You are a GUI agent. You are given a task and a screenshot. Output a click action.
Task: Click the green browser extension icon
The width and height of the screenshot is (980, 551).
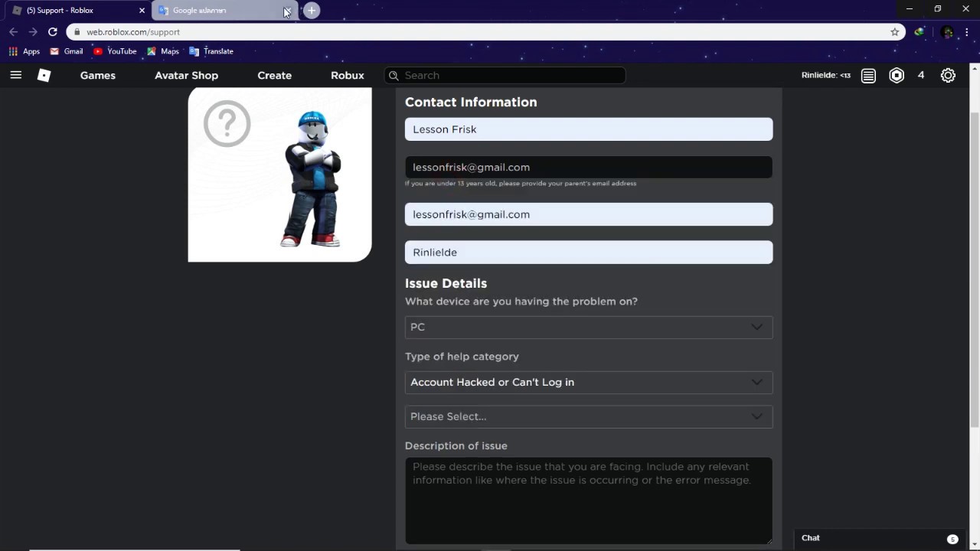(920, 32)
